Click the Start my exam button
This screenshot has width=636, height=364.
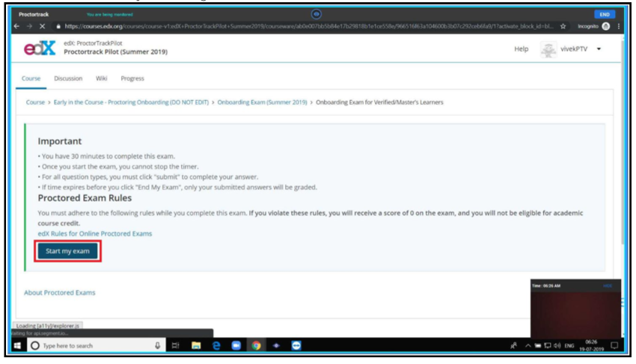68,251
